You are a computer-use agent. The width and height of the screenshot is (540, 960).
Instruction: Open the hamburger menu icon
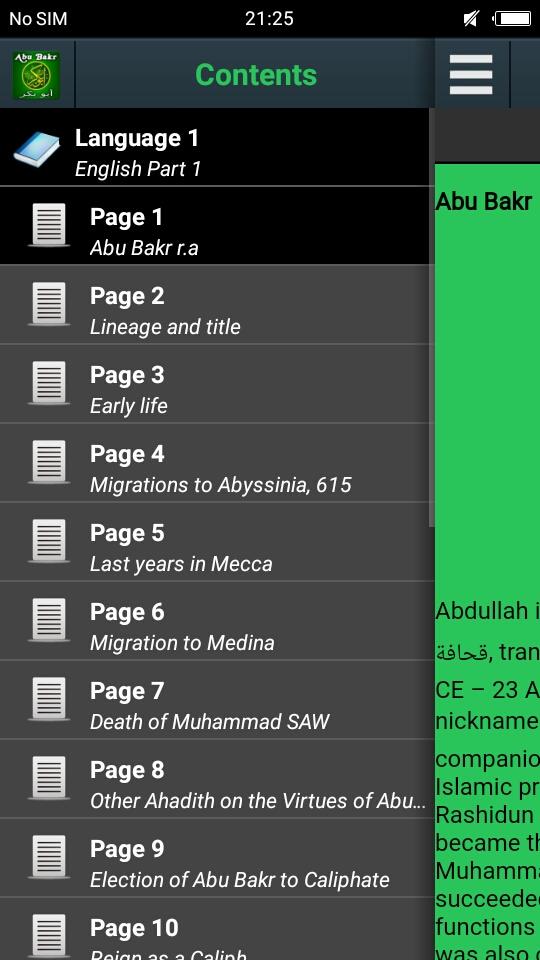point(471,75)
